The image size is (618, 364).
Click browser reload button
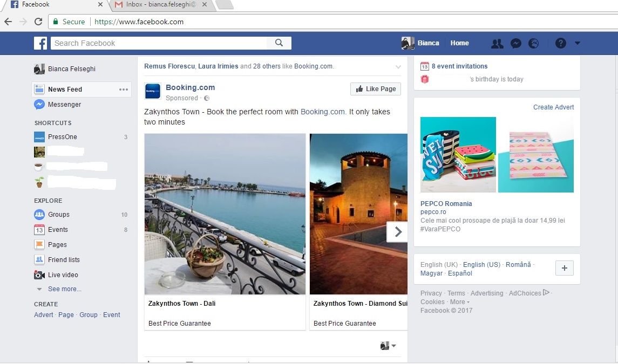38,22
